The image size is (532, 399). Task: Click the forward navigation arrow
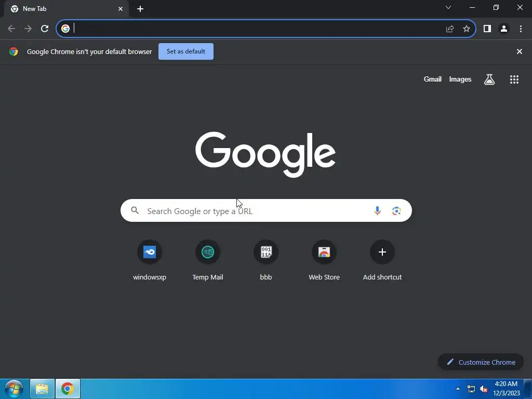coord(28,29)
